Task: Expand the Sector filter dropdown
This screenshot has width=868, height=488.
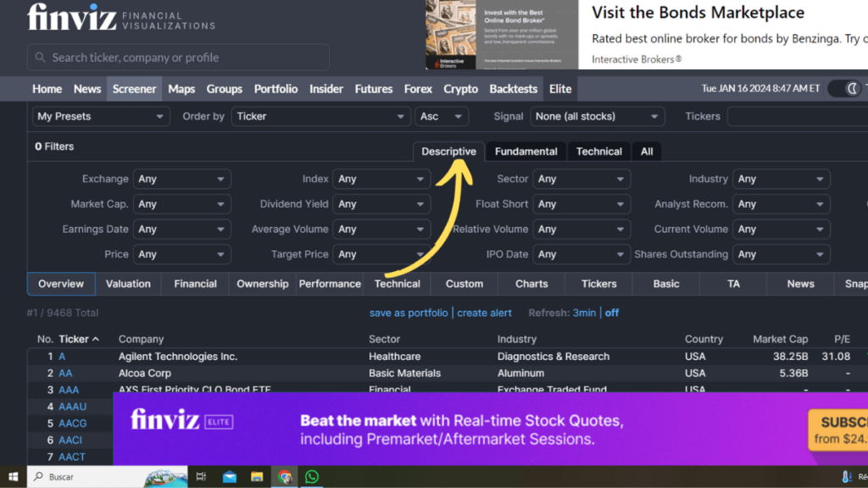Action: (x=581, y=180)
